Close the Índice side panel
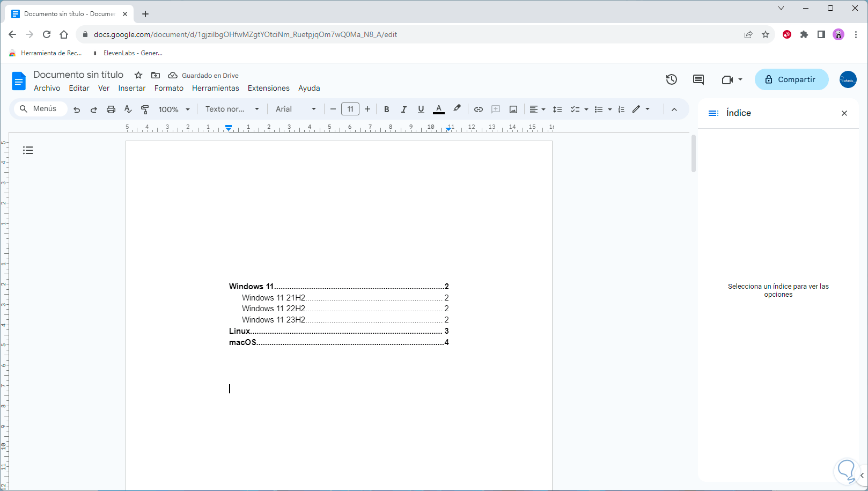Viewport: 868px width, 491px height. coord(844,113)
